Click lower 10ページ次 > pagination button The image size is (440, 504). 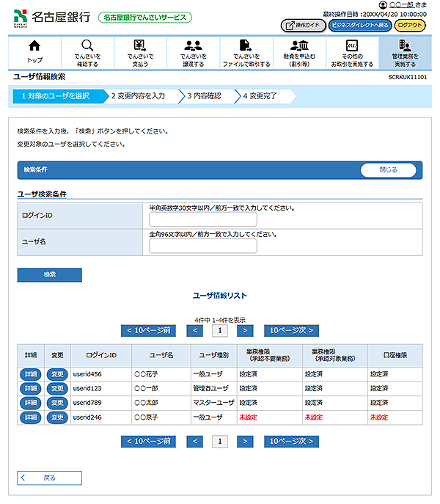pyautogui.click(x=291, y=442)
